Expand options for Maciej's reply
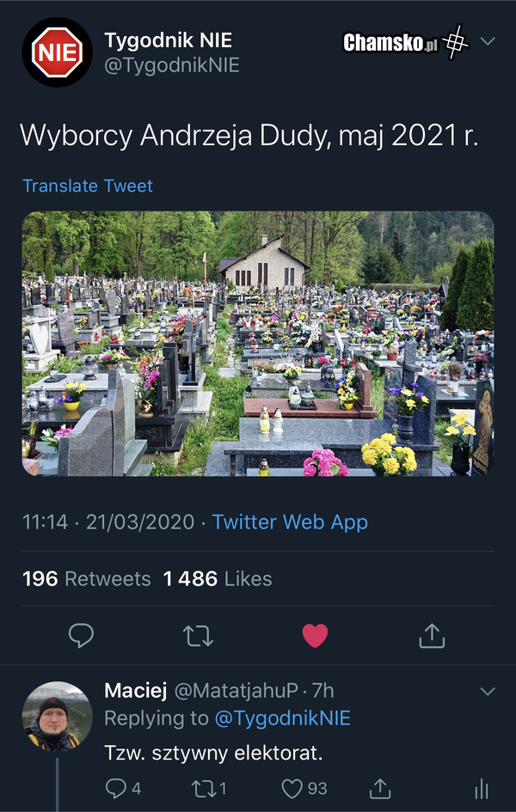Image resolution: width=516 pixels, height=812 pixels. click(488, 691)
